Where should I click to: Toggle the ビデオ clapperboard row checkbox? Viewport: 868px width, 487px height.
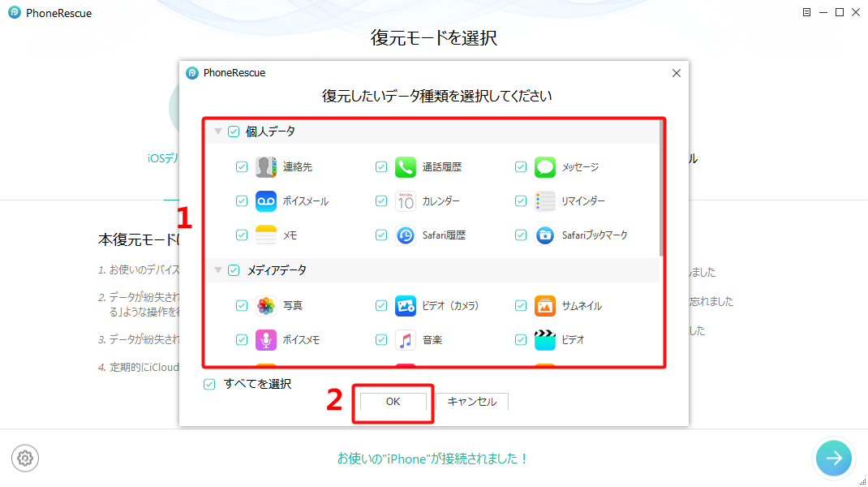coord(520,339)
